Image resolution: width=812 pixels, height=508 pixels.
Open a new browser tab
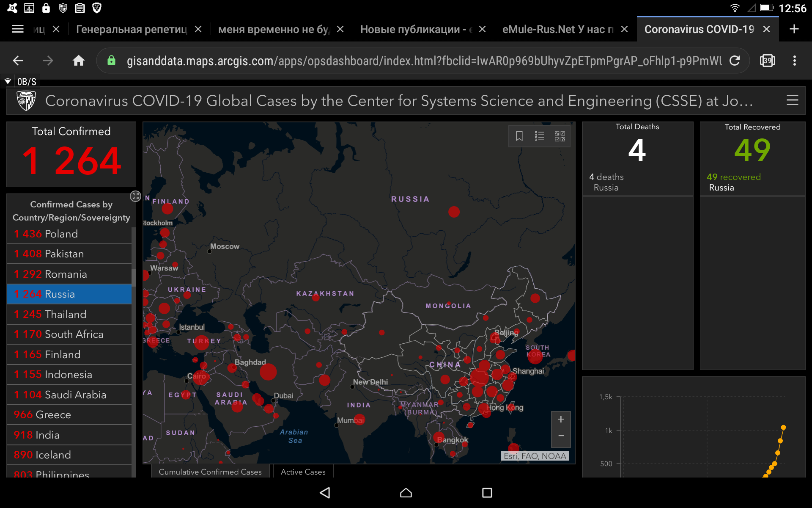794,29
